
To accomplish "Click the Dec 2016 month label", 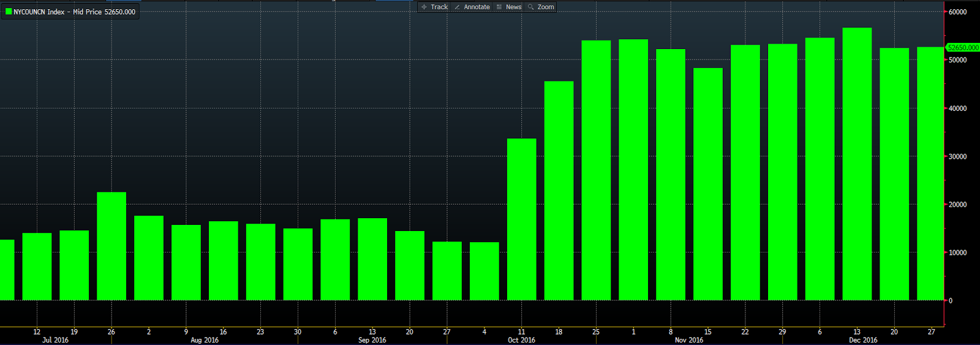I will pyautogui.click(x=863, y=340).
